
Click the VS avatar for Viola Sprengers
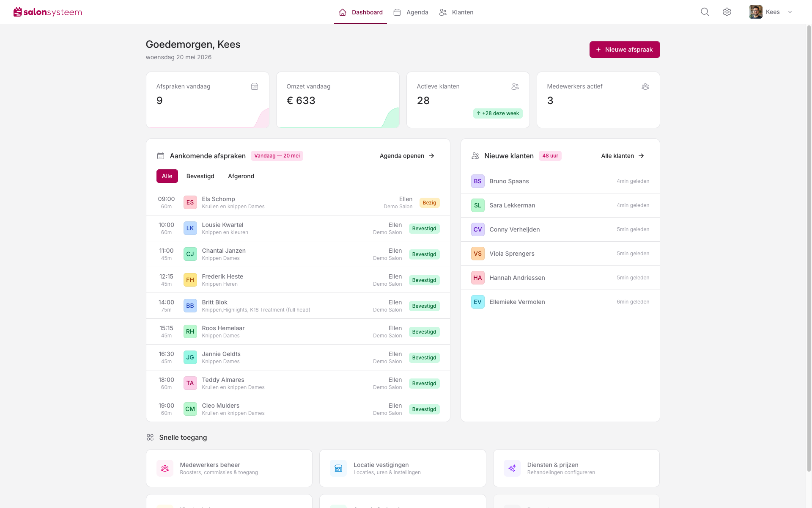point(478,254)
